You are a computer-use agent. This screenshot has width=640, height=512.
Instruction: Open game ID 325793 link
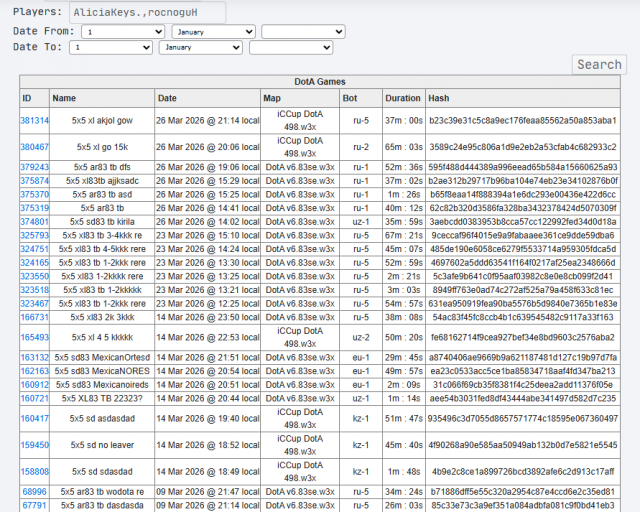point(35,236)
